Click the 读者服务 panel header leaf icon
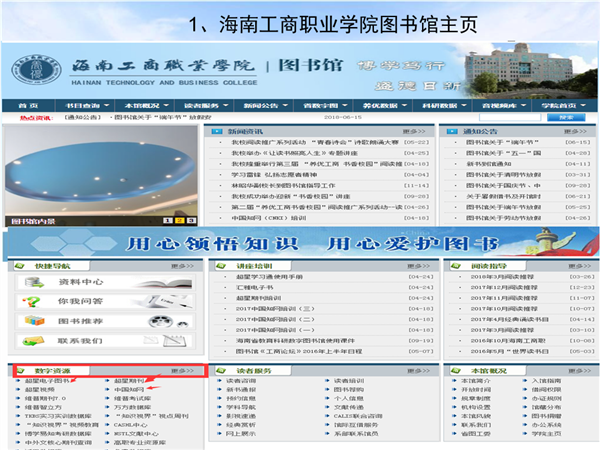This screenshot has height=450, width=600. (x=221, y=370)
